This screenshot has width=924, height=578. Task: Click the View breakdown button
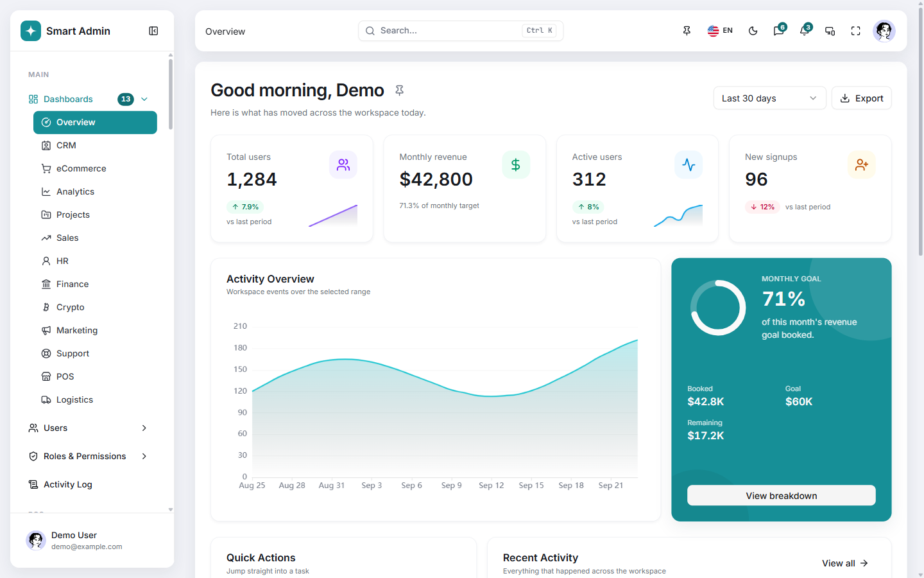782,495
